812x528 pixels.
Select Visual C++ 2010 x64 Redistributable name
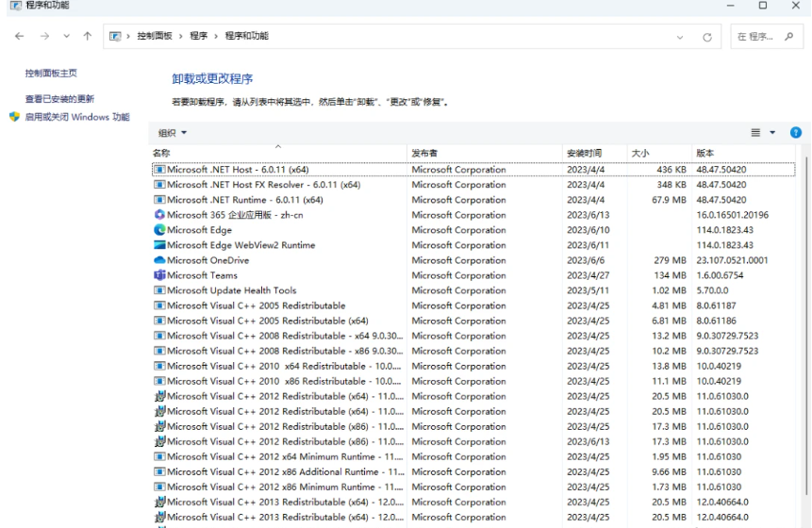[x=284, y=366]
